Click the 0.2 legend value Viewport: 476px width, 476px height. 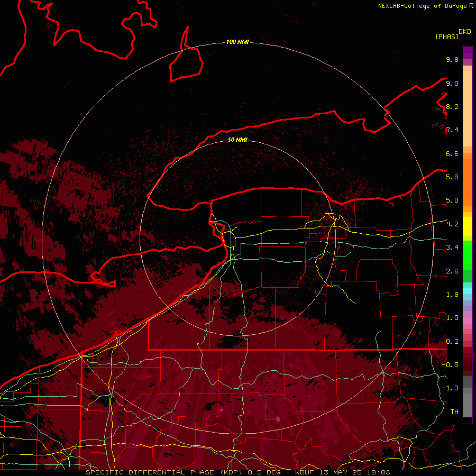[x=452, y=341]
